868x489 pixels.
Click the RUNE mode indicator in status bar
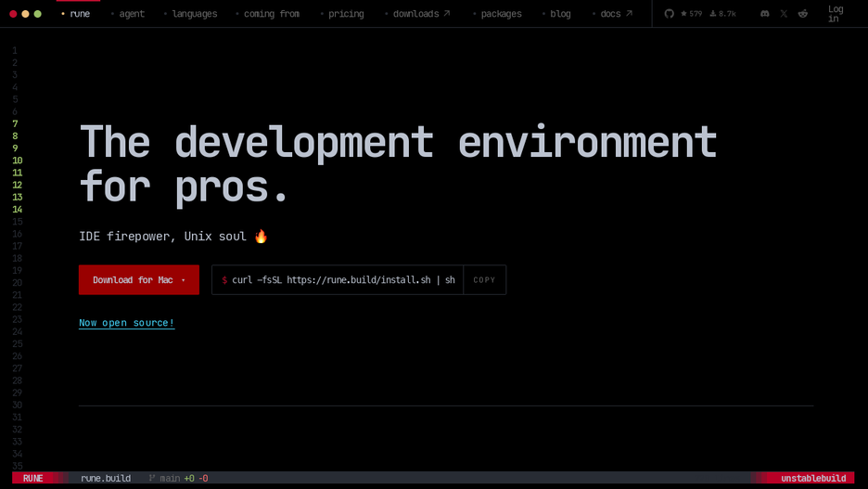click(x=33, y=478)
